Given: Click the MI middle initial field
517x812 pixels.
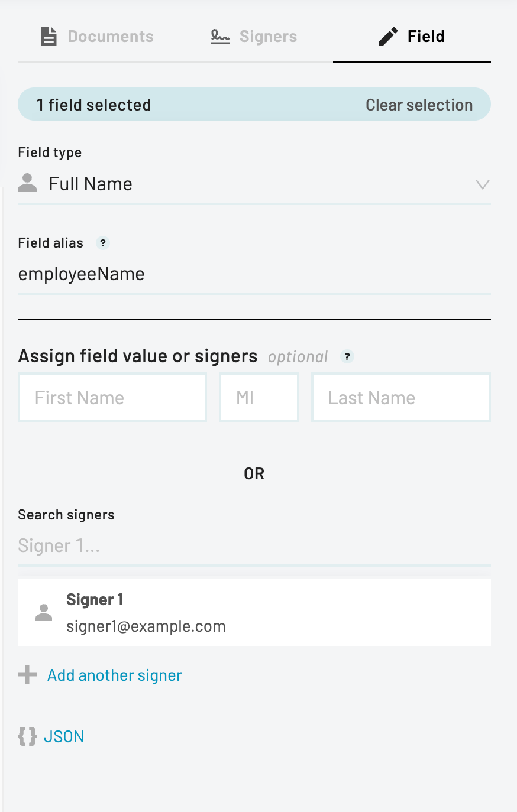Looking at the screenshot, I should point(259,398).
